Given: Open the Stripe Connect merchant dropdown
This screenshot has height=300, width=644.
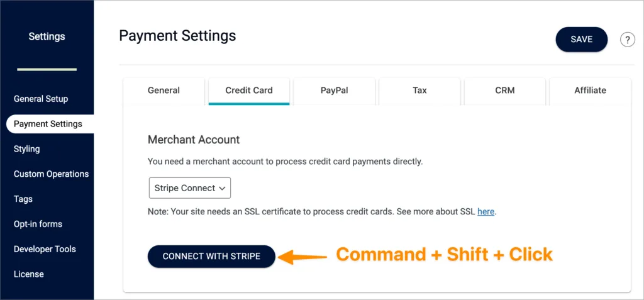Looking at the screenshot, I should [x=190, y=188].
